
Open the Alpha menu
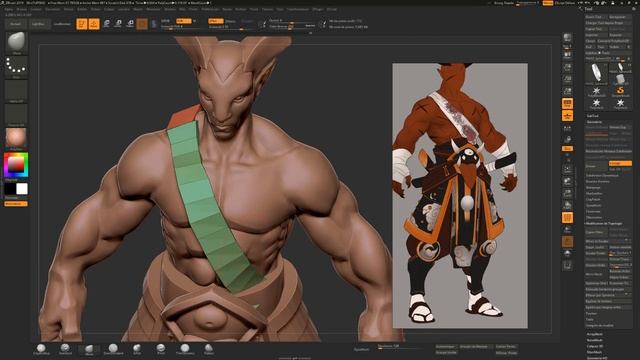pos(8,9)
